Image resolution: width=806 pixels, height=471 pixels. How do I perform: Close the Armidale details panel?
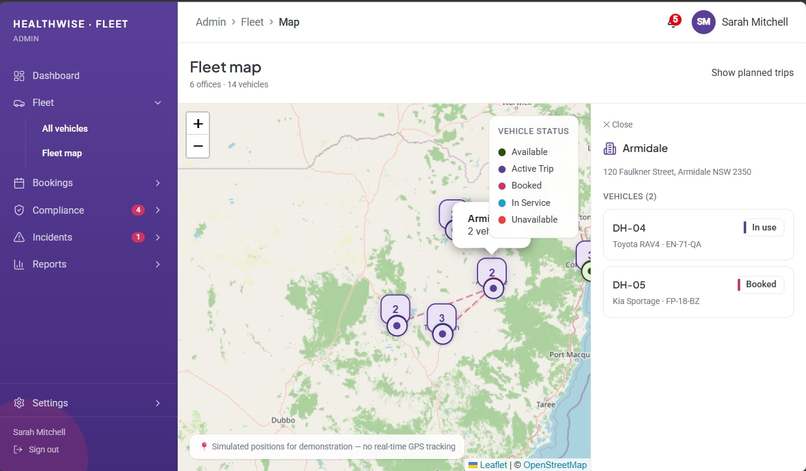point(618,124)
